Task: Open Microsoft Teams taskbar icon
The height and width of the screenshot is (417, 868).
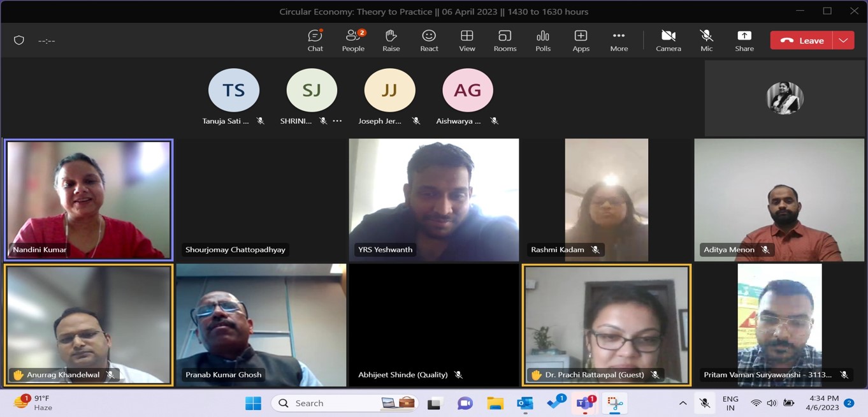Action: pyautogui.click(x=585, y=403)
